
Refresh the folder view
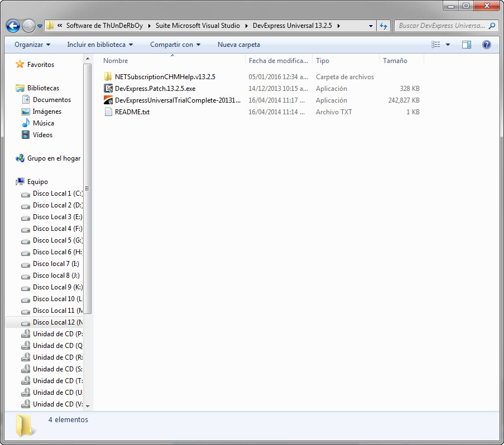pyautogui.click(x=383, y=26)
